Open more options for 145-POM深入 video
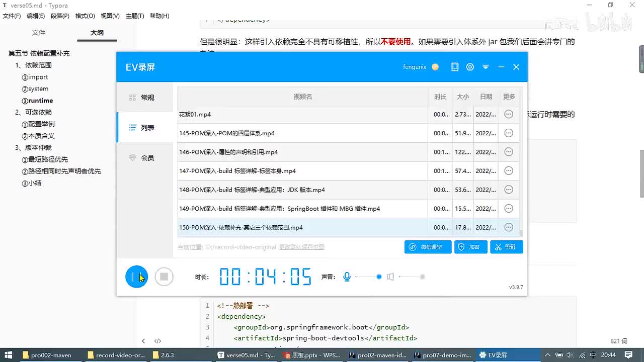The width and height of the screenshot is (644, 362). point(509,133)
